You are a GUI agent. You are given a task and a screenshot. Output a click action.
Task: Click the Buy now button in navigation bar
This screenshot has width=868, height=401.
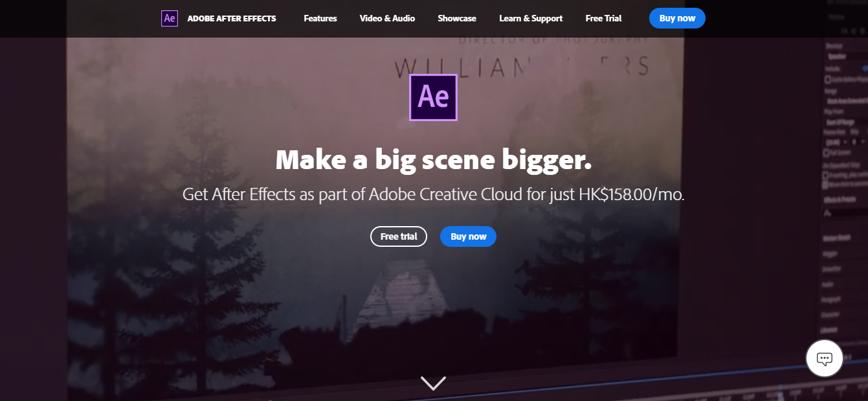tap(677, 18)
